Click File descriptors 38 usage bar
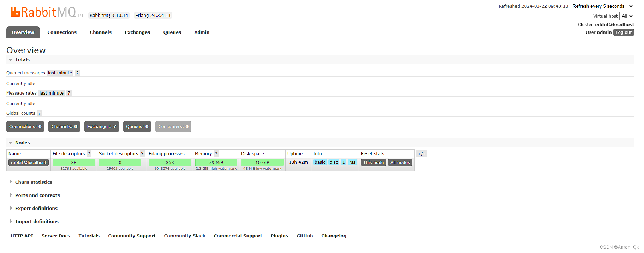644x253 pixels. [74, 163]
